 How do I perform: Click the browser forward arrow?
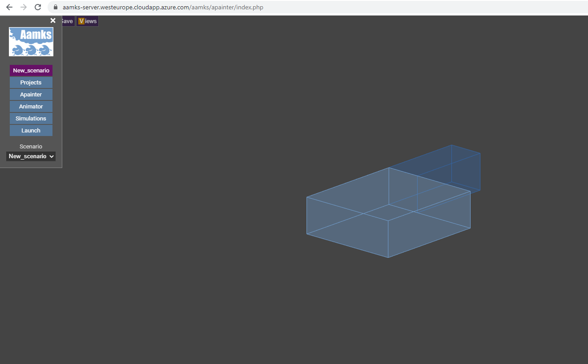[24, 7]
